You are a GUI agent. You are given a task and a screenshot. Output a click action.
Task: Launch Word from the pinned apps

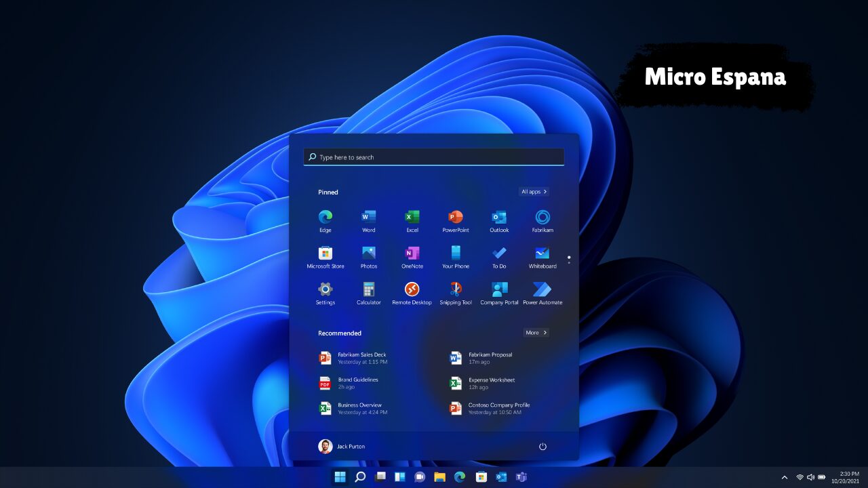tap(368, 218)
